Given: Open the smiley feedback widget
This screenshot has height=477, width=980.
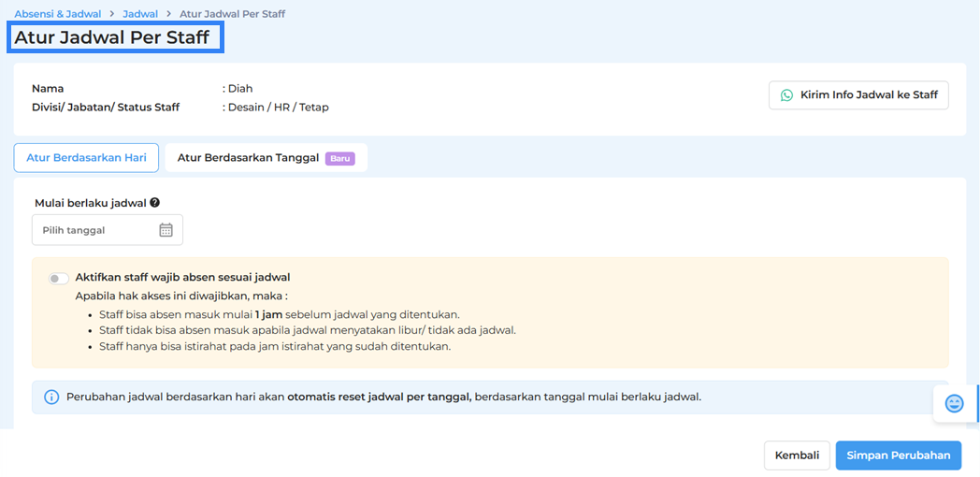Looking at the screenshot, I should coord(954,403).
